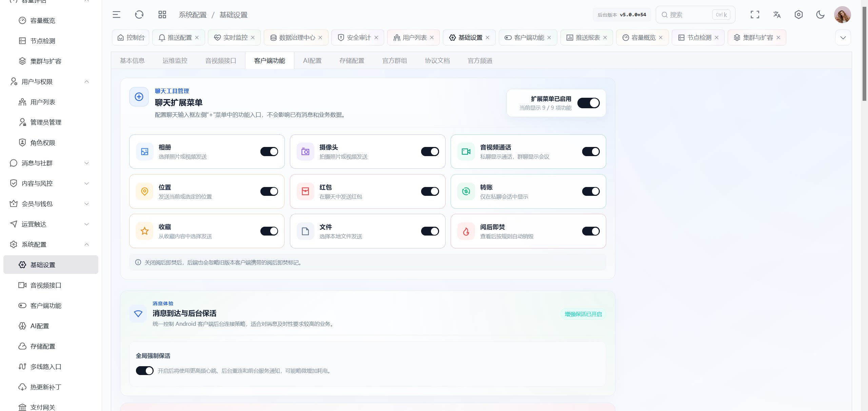Viewport: 868px width, 411px height.
Task: Open 集群与扩容 in the sidebar
Action: pos(51,61)
